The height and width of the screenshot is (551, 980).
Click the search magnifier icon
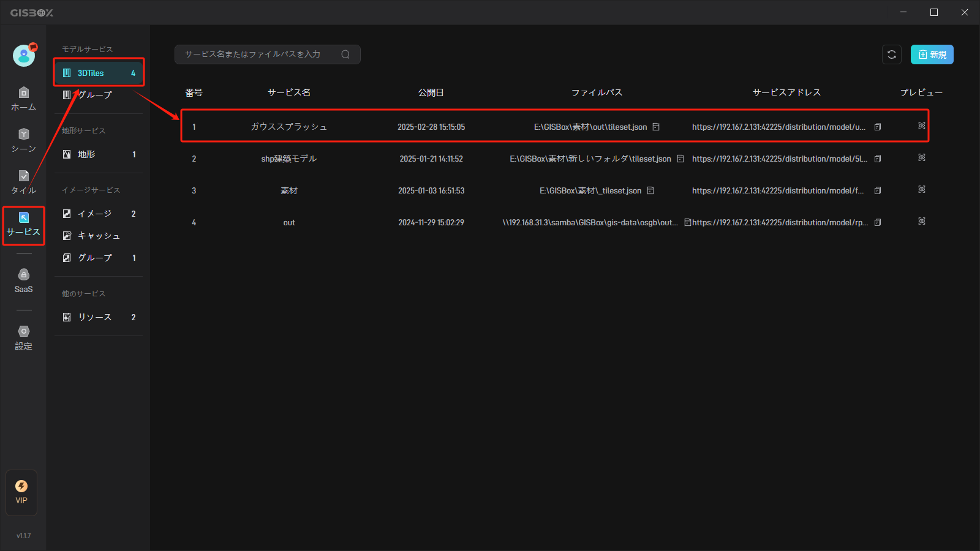tap(345, 54)
